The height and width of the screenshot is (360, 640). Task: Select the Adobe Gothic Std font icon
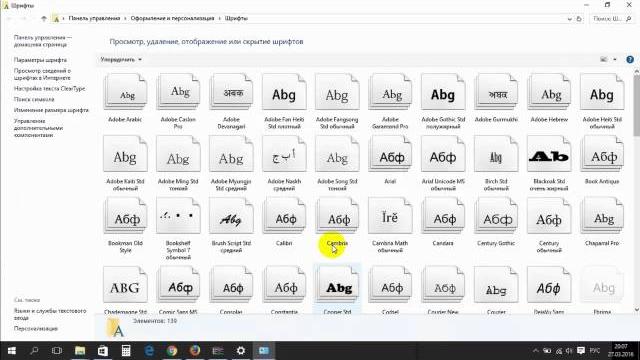coord(443,92)
